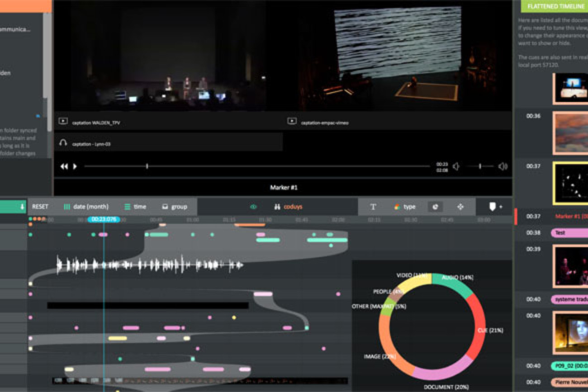Click the headphones icon for captation Lynn-03
588x392 pixels.
point(63,143)
